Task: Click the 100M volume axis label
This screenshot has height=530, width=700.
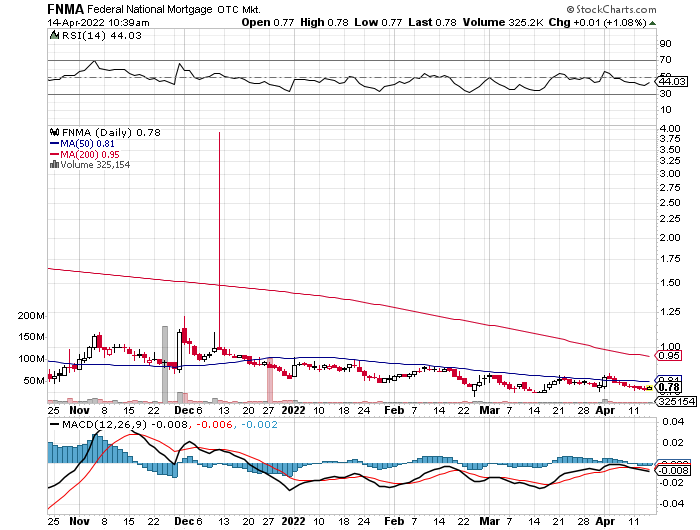Action: [31, 359]
